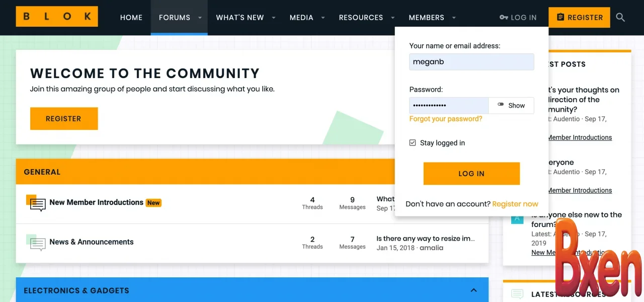
Task: Expand the Media menu arrow
Action: (323, 18)
